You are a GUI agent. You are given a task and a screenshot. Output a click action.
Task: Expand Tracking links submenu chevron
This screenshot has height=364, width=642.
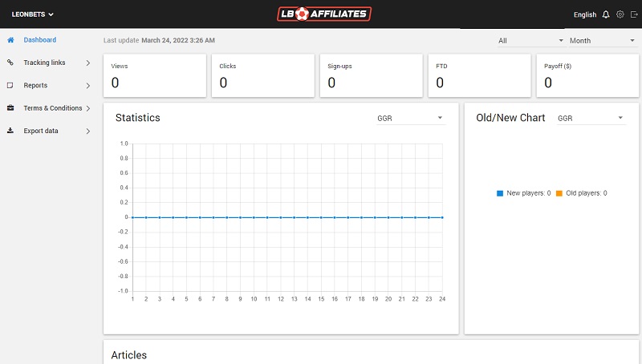[x=88, y=63]
